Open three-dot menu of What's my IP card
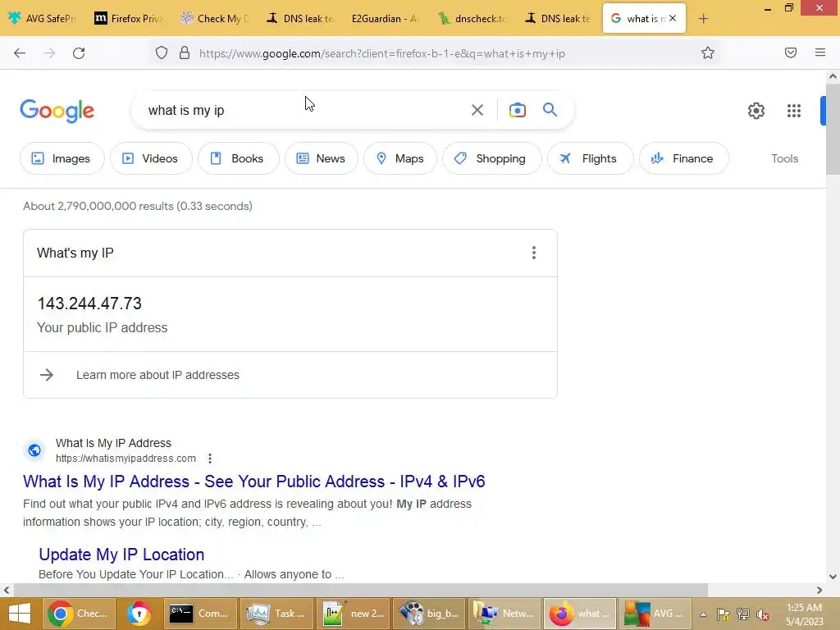Viewport: 840px width, 630px height. tap(533, 253)
